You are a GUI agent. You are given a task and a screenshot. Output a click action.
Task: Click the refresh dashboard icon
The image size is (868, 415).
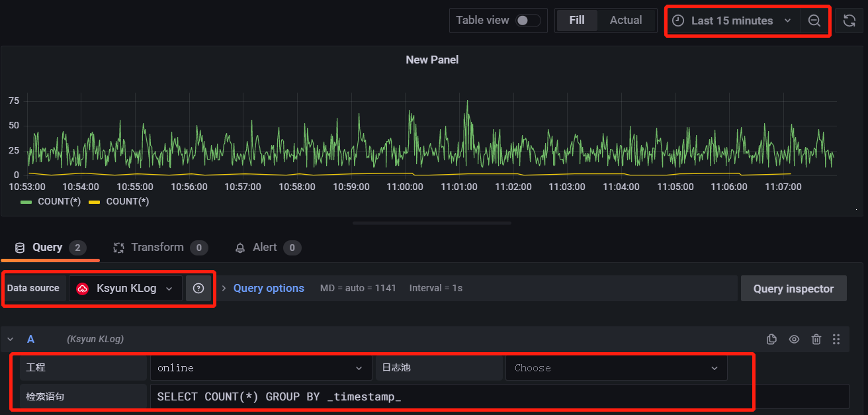click(x=849, y=21)
